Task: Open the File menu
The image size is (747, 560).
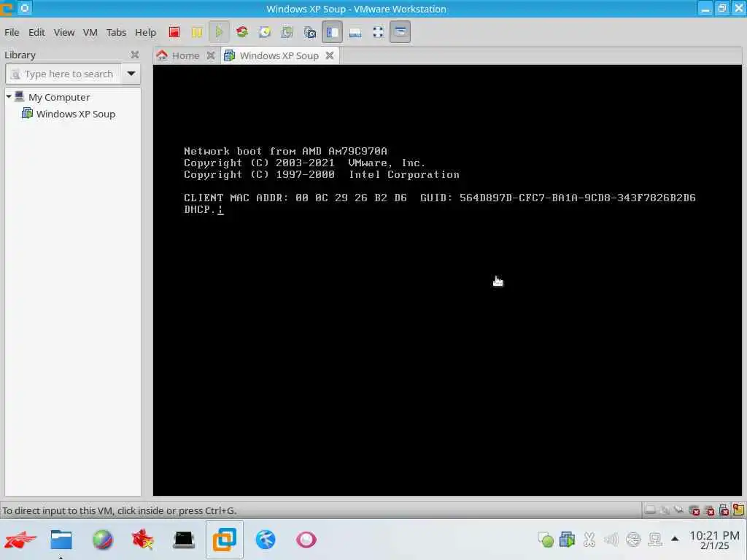Action: point(12,32)
